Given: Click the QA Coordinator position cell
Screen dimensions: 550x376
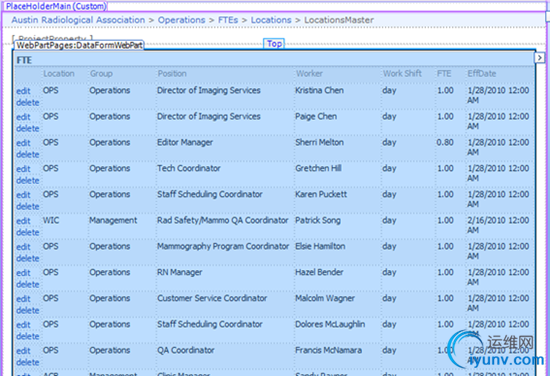Looking at the screenshot, I should 186,350.
